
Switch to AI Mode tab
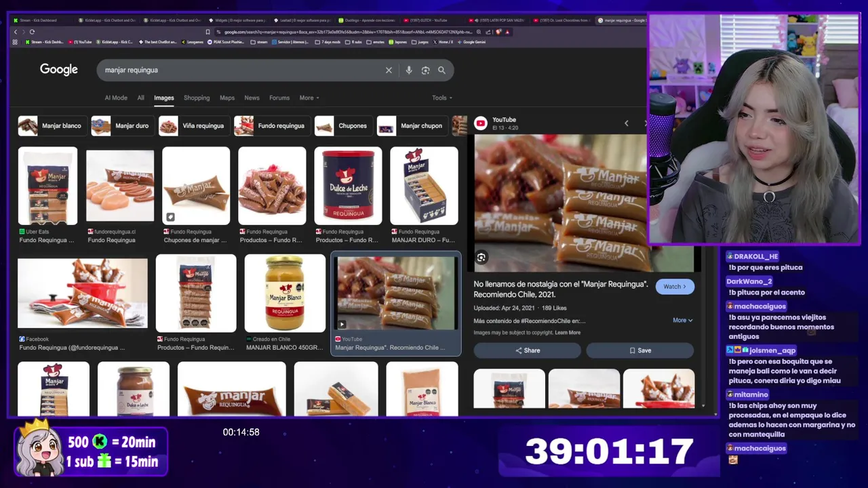point(116,98)
